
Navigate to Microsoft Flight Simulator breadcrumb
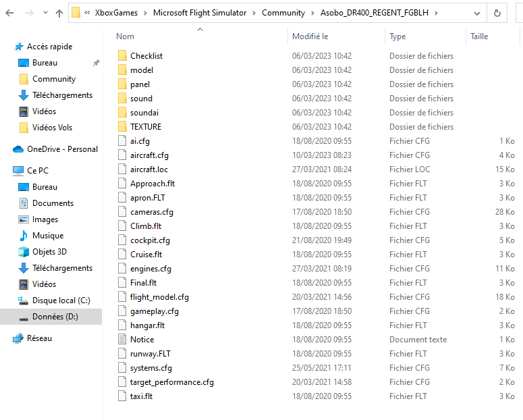pyautogui.click(x=200, y=13)
